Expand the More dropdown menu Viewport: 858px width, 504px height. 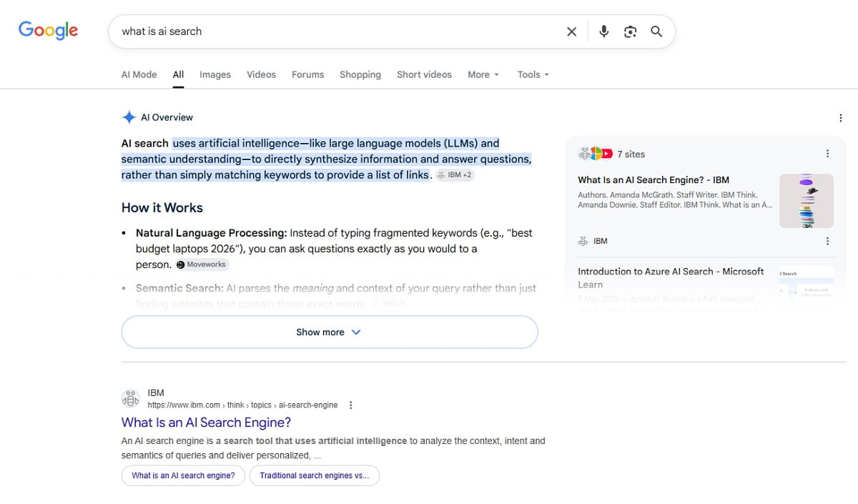[483, 74]
